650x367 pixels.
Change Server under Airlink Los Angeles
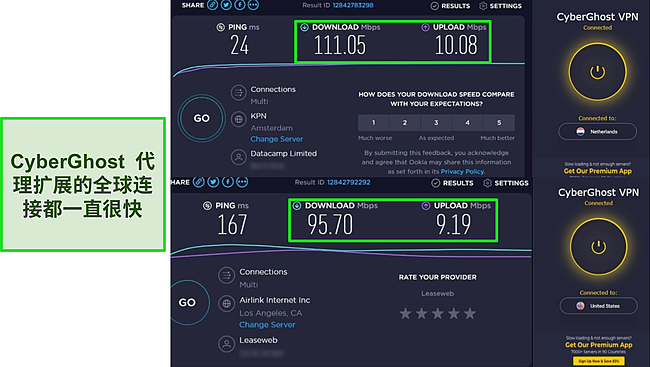(267, 325)
